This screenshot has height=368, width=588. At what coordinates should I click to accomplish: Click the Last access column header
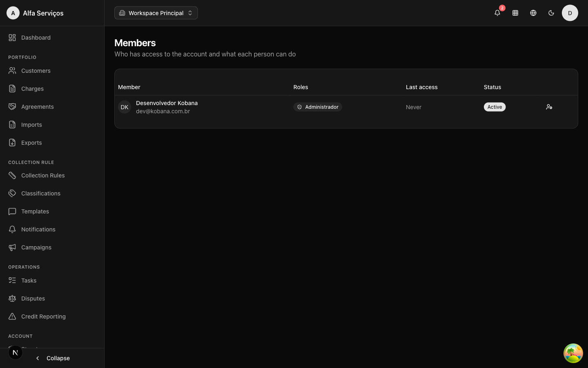(x=422, y=87)
